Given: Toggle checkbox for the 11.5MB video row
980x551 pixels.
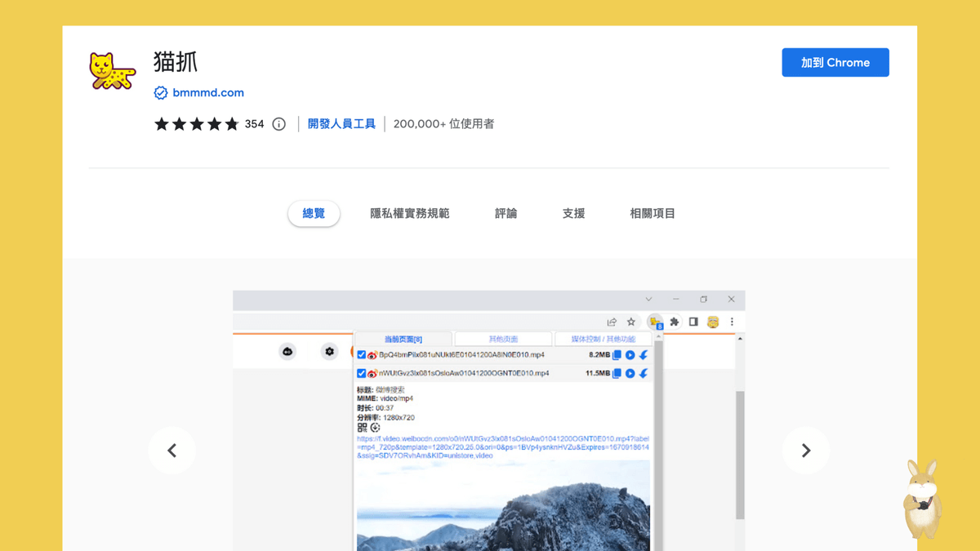Looking at the screenshot, I should click(x=362, y=373).
